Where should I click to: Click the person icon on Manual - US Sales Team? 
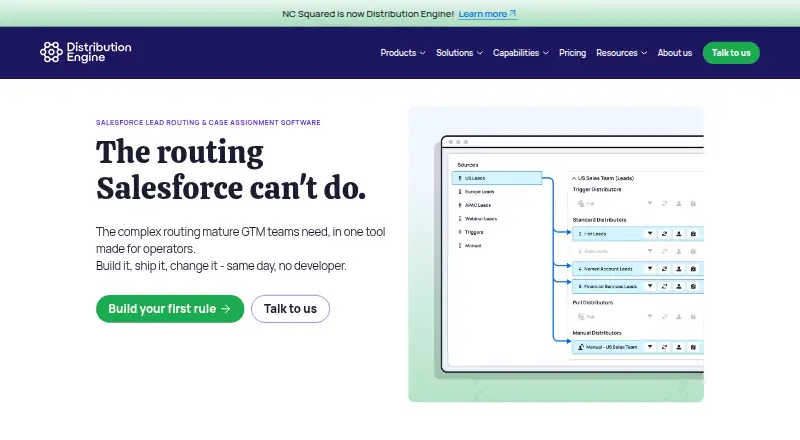click(x=679, y=347)
